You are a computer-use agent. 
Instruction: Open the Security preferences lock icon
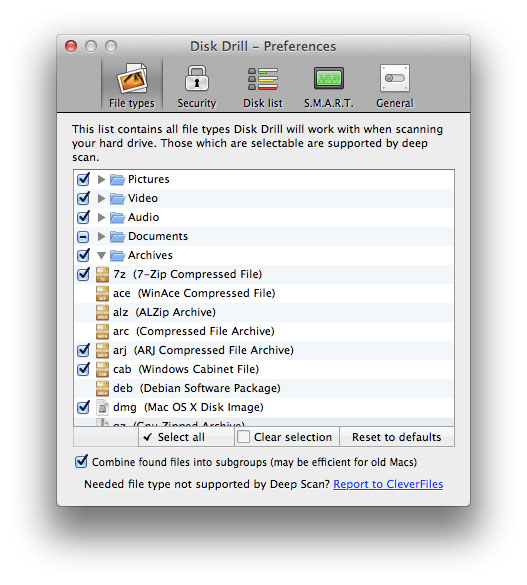(x=197, y=78)
